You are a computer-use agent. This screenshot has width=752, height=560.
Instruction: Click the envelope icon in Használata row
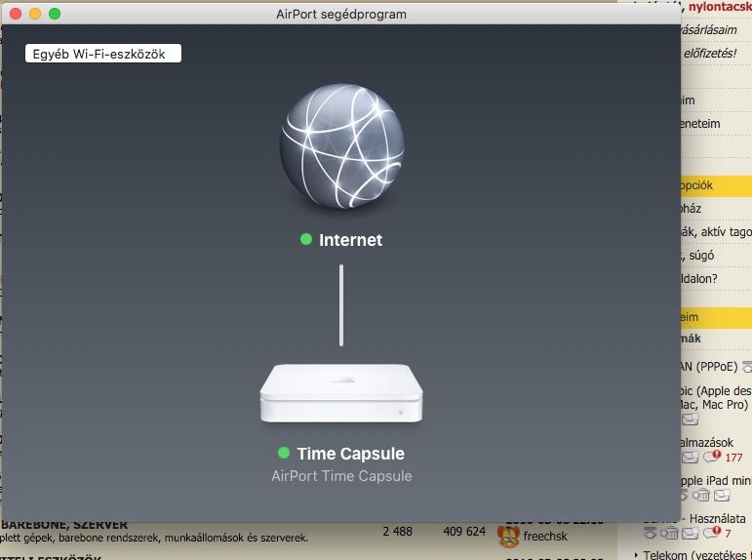691,533
